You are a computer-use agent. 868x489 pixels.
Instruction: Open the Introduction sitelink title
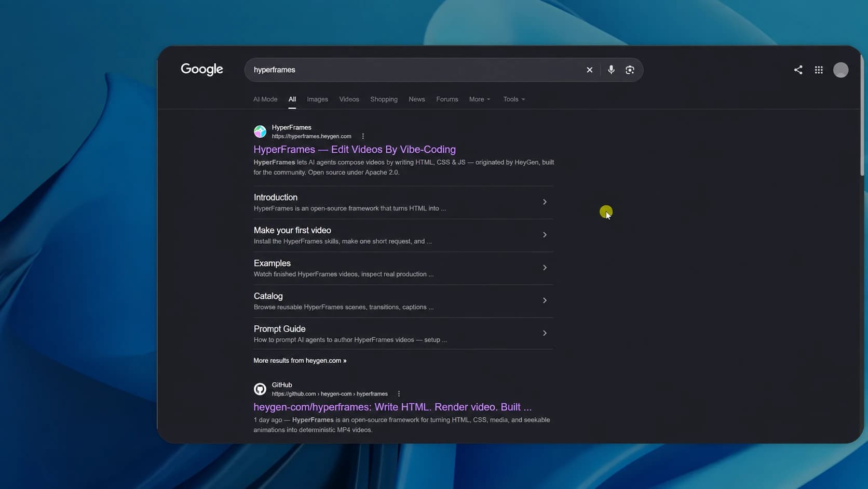276,197
